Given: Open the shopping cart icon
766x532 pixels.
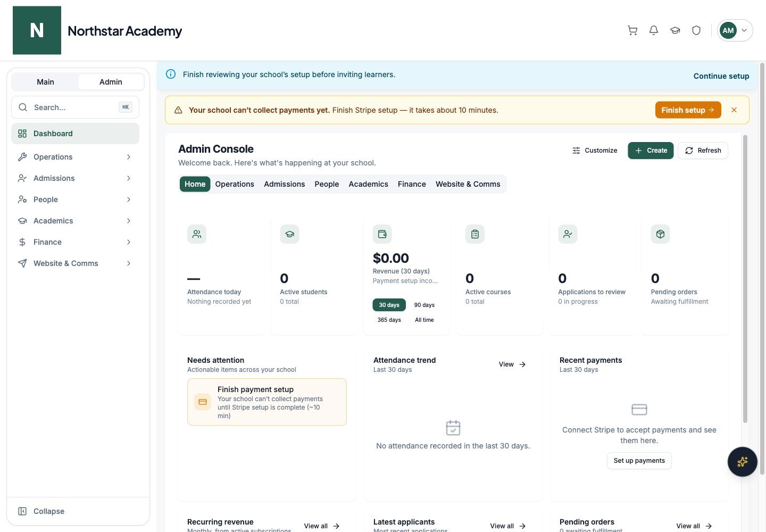Looking at the screenshot, I should click(x=632, y=30).
